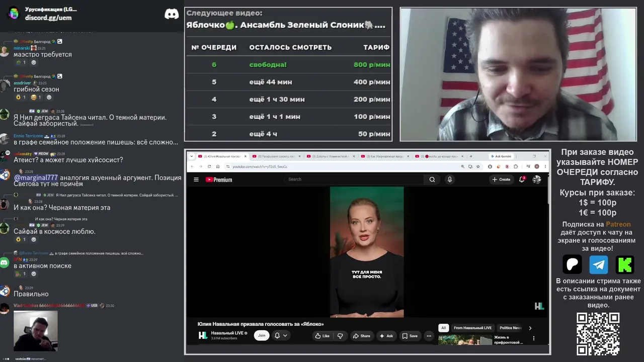Click the Join channel button
The width and height of the screenshot is (644, 362).
click(262, 335)
